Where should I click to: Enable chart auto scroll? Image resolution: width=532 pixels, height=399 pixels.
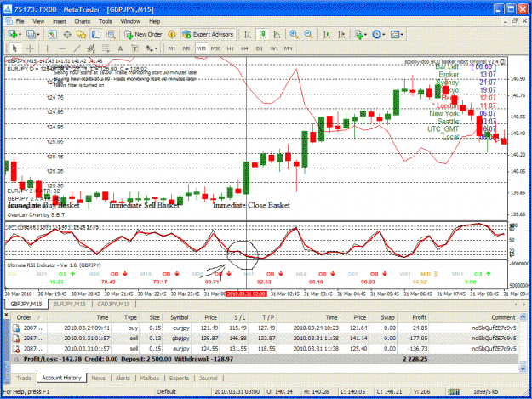327,34
